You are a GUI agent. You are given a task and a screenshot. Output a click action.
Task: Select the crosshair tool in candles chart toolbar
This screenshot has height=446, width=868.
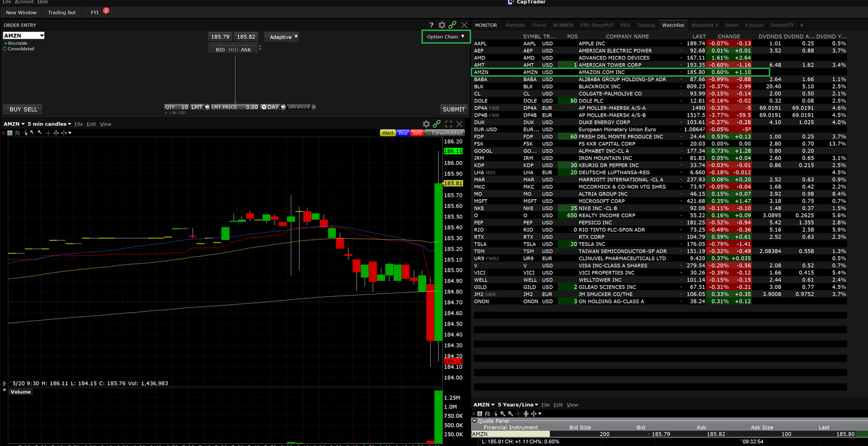(x=48, y=133)
